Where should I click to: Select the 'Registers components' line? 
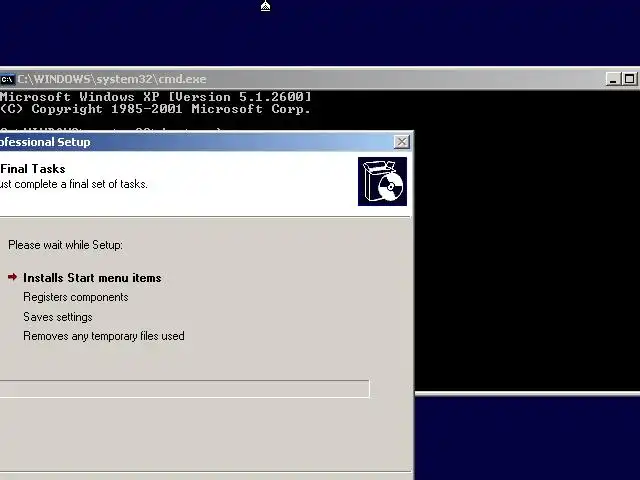point(76,297)
